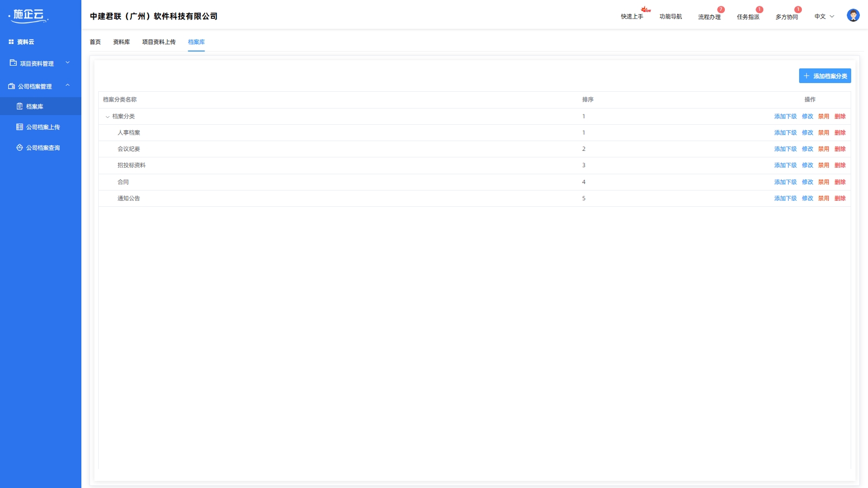This screenshot has height=488, width=868.
Task: Click the 档案分类名称 column header
Action: [120, 99]
